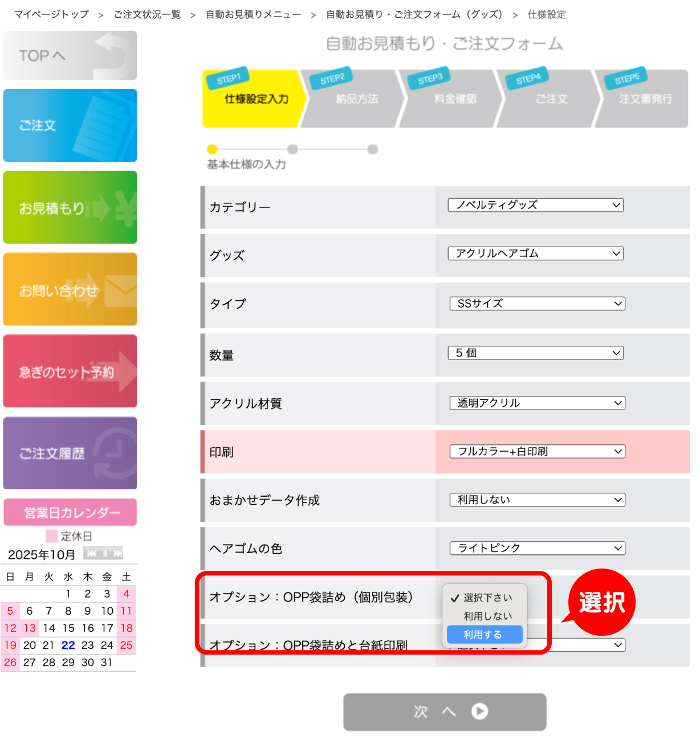700x744 pixels.
Task: Pick the 選択下さい option in OPP list
Action: coord(487,598)
